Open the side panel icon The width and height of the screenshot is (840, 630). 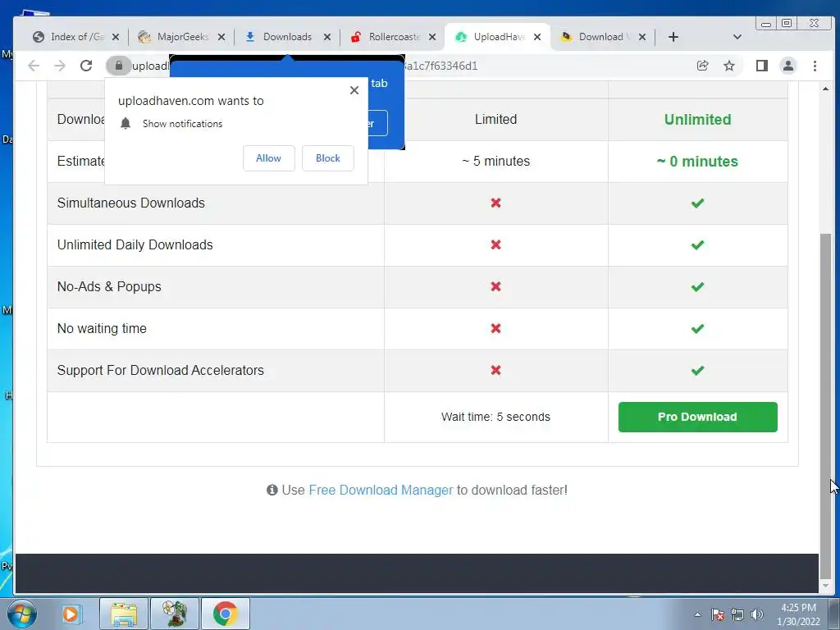(x=762, y=66)
